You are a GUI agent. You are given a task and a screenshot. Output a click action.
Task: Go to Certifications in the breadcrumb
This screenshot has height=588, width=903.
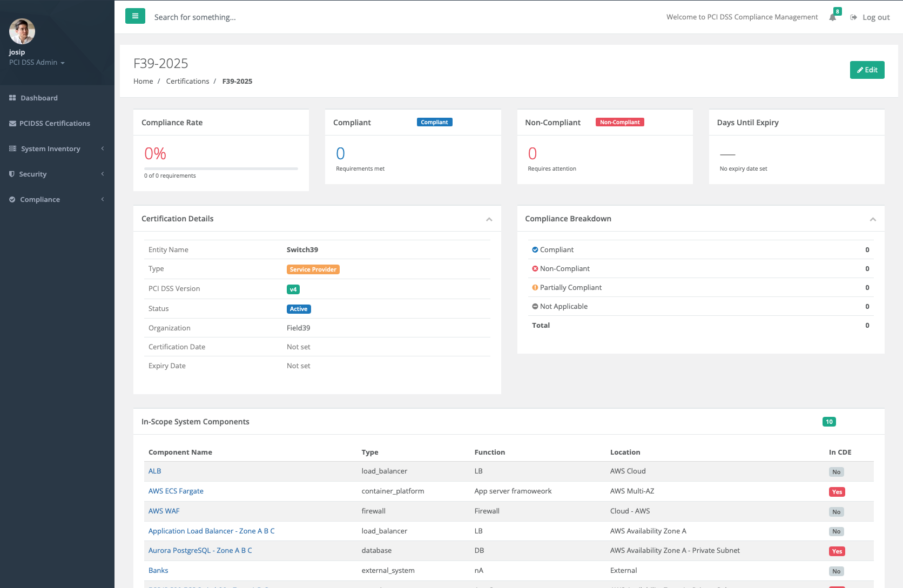(187, 81)
